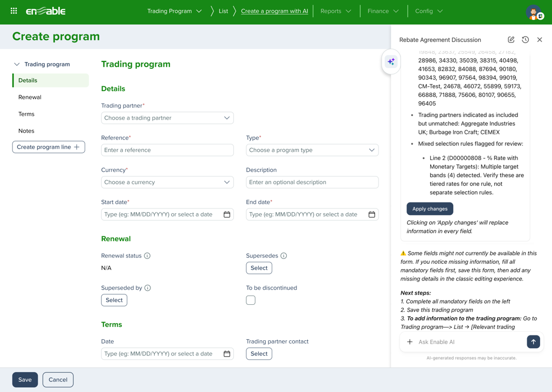Tick the To be discontinued checkbox
The width and height of the screenshot is (552, 392).
pyautogui.click(x=251, y=300)
